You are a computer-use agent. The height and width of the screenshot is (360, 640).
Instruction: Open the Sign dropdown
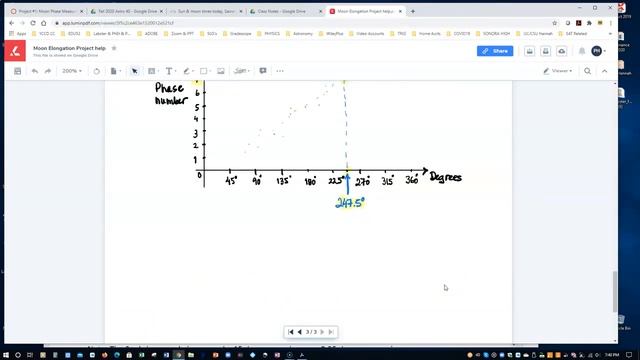(242, 71)
